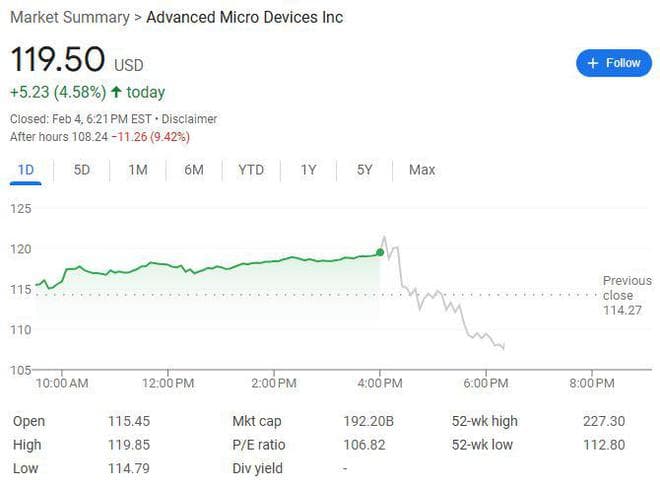The height and width of the screenshot is (488, 660).
Task: Select the 1D time range tab
Action: point(26,170)
